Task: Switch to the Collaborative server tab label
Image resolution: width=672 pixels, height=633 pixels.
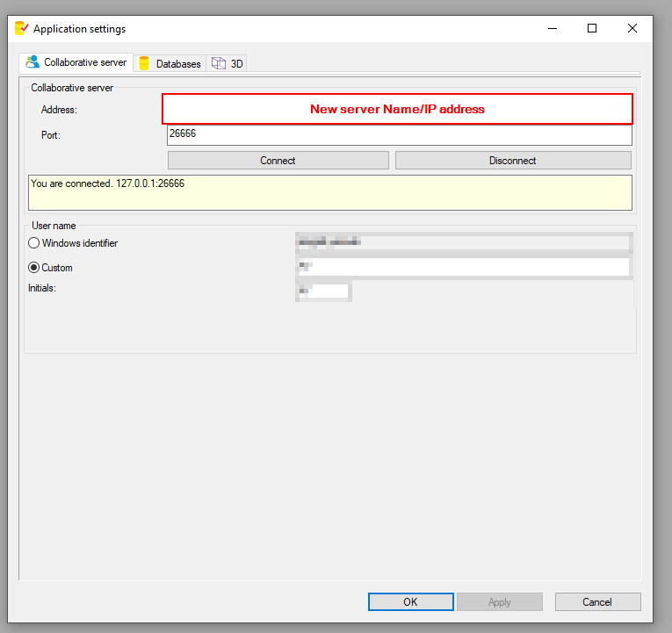Action: [85, 62]
